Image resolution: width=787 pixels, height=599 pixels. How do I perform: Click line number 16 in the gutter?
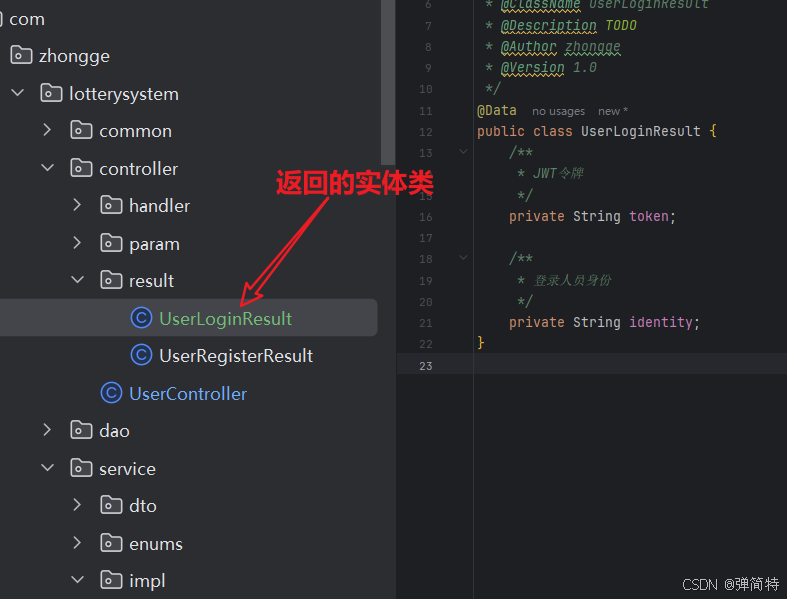(x=426, y=217)
